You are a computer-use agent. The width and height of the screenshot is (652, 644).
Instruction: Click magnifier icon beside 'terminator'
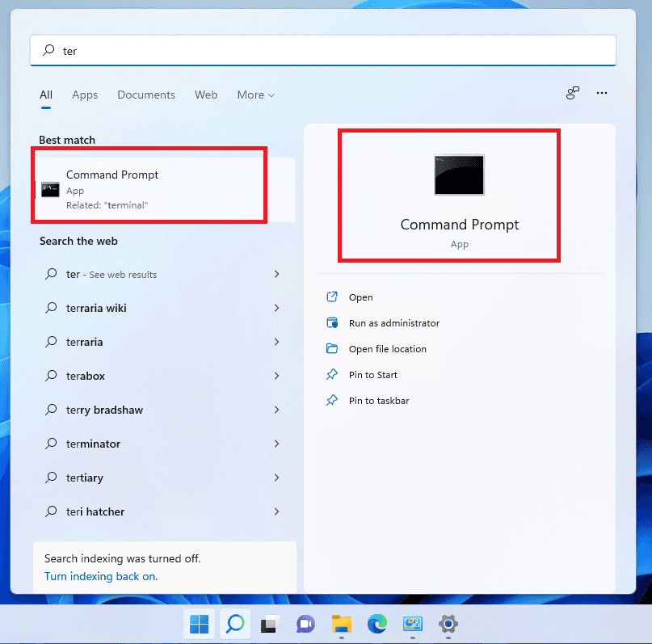point(51,444)
